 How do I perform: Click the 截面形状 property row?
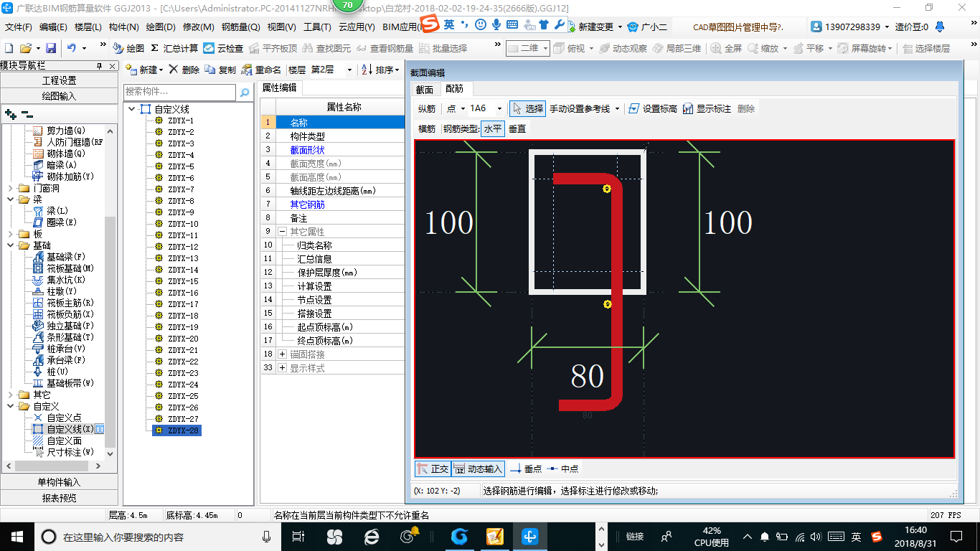tap(331, 150)
